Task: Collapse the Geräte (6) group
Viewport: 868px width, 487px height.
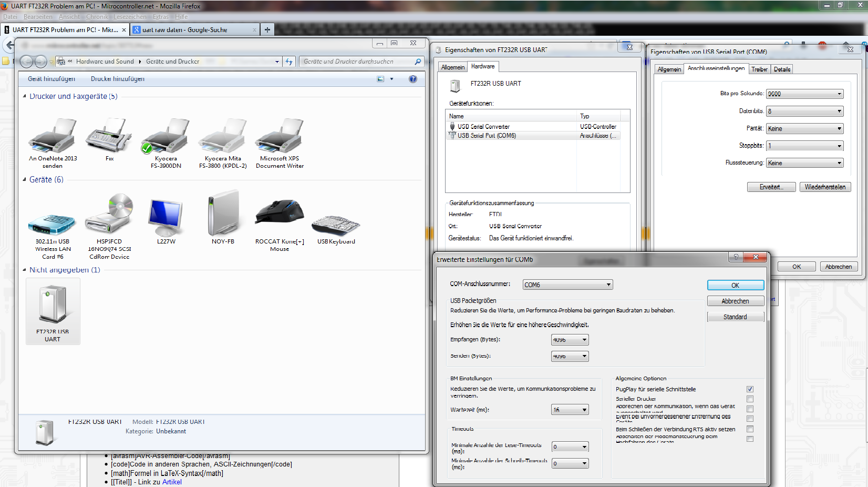Action: (25, 179)
